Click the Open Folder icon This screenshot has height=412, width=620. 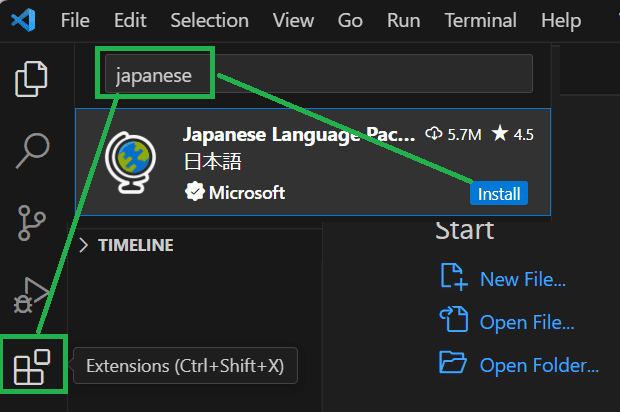click(x=453, y=362)
